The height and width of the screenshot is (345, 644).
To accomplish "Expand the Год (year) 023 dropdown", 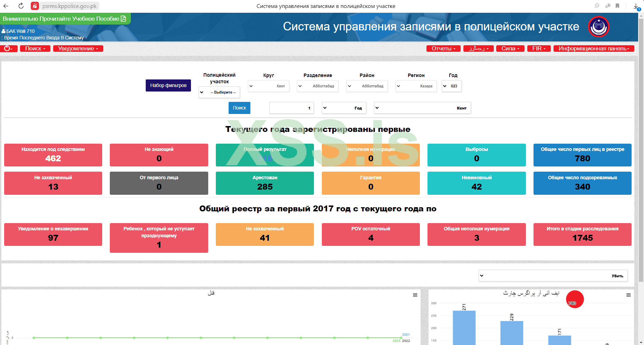I will pos(451,86).
